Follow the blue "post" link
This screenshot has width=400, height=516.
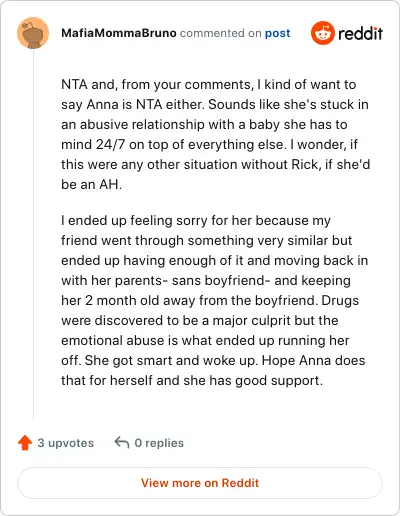[x=277, y=33]
